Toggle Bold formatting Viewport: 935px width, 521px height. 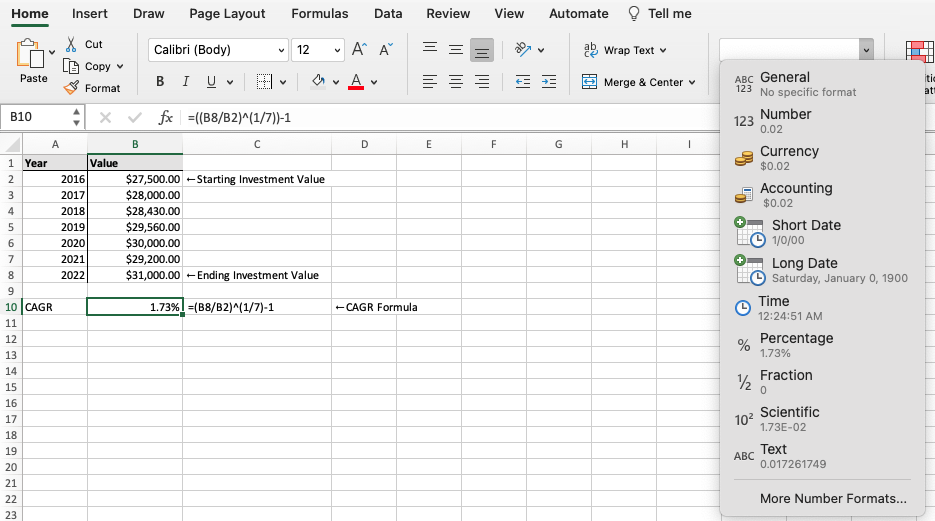pos(160,82)
